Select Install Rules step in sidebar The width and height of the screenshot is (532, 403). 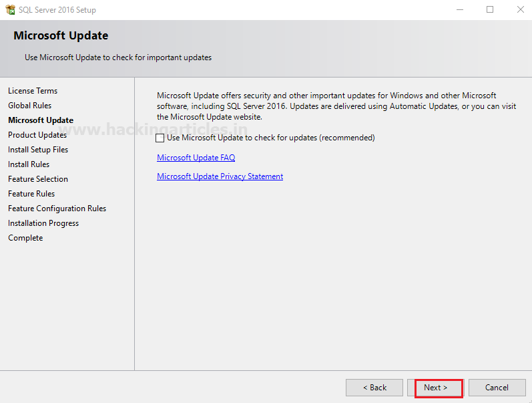29,164
